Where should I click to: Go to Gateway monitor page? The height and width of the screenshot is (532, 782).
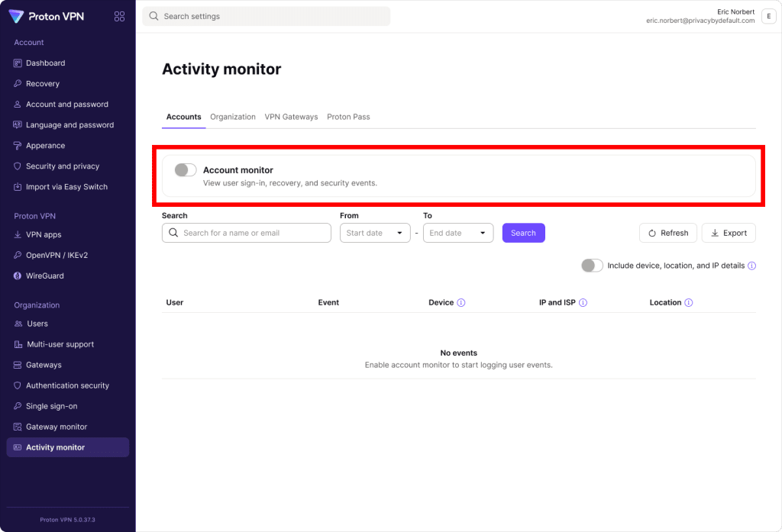tap(68, 427)
